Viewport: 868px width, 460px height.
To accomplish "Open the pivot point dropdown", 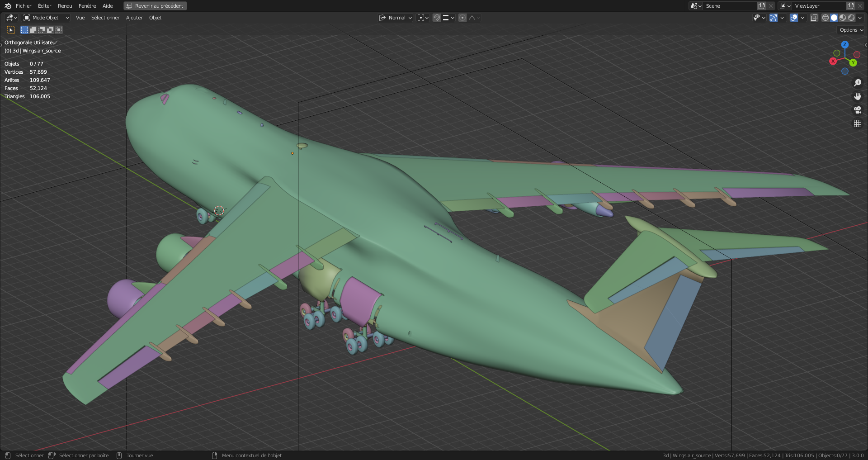I will (x=423, y=18).
